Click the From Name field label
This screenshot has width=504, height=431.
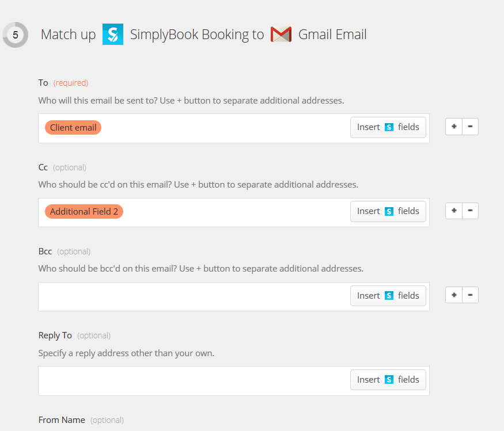62,420
